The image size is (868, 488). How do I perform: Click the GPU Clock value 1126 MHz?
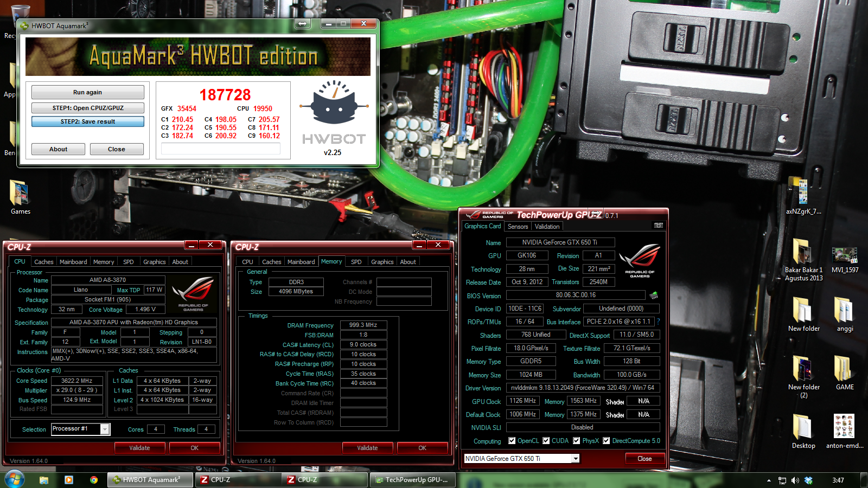coord(523,401)
